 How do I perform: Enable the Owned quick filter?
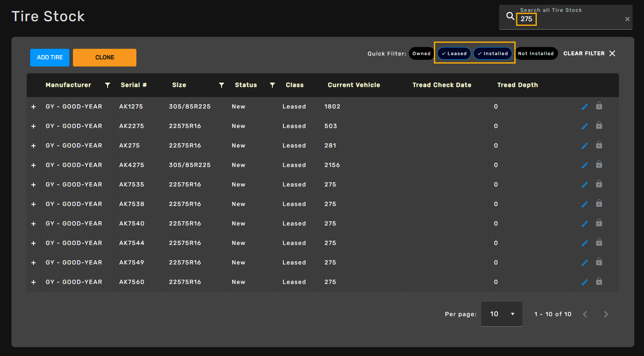421,53
